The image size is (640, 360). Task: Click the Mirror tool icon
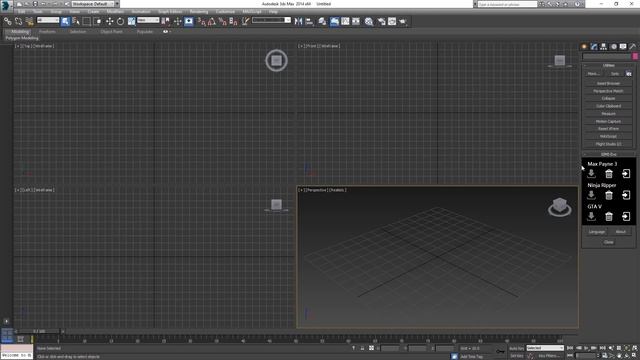[x=298, y=21]
